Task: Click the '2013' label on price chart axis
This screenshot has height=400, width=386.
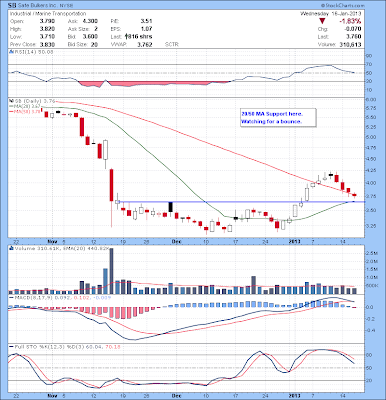Action: pyautogui.click(x=294, y=241)
